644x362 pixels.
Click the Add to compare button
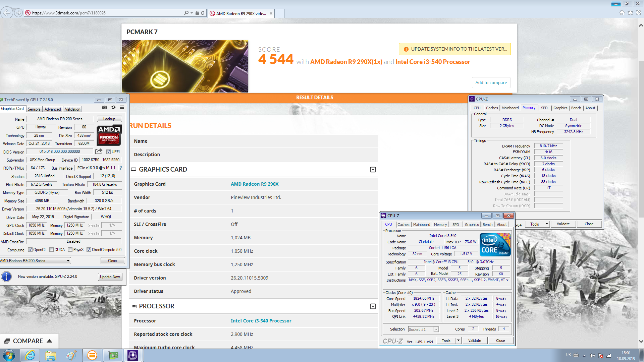pos(491,82)
